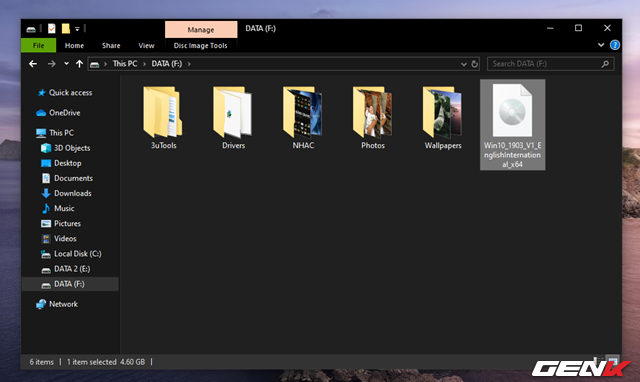Expand chevron after This PC breadcrumb
This screenshot has width=640, height=382.
[144, 64]
